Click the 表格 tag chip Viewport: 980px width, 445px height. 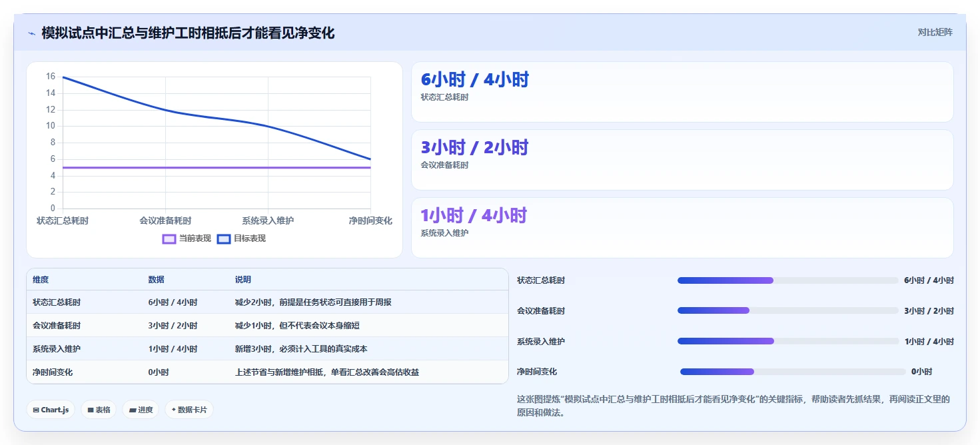[99, 410]
